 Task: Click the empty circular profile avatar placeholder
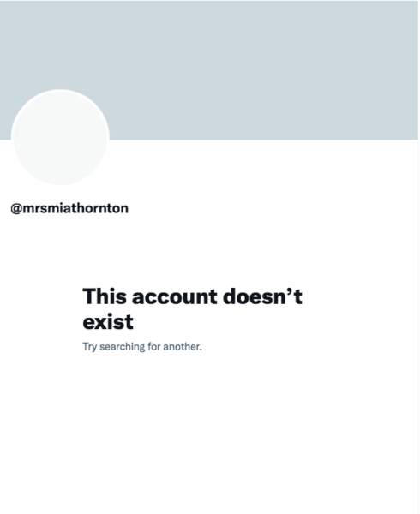(60, 137)
